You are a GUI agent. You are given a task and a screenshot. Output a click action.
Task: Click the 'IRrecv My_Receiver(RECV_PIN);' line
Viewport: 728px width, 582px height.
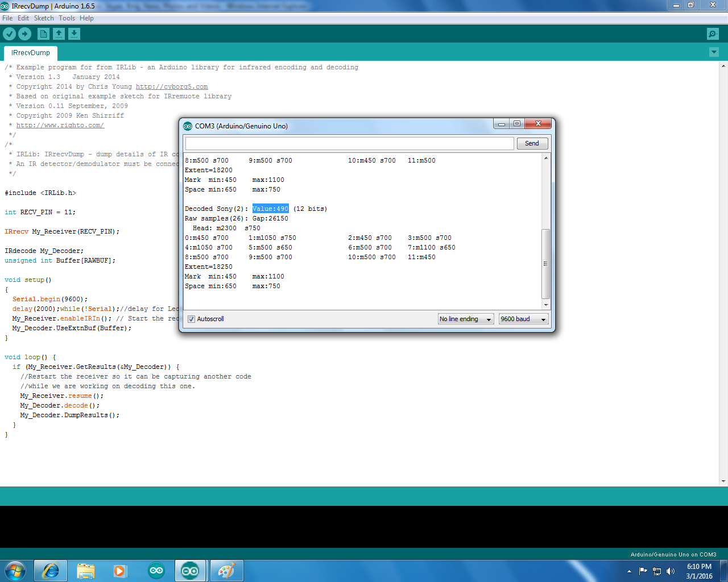pyautogui.click(x=62, y=232)
